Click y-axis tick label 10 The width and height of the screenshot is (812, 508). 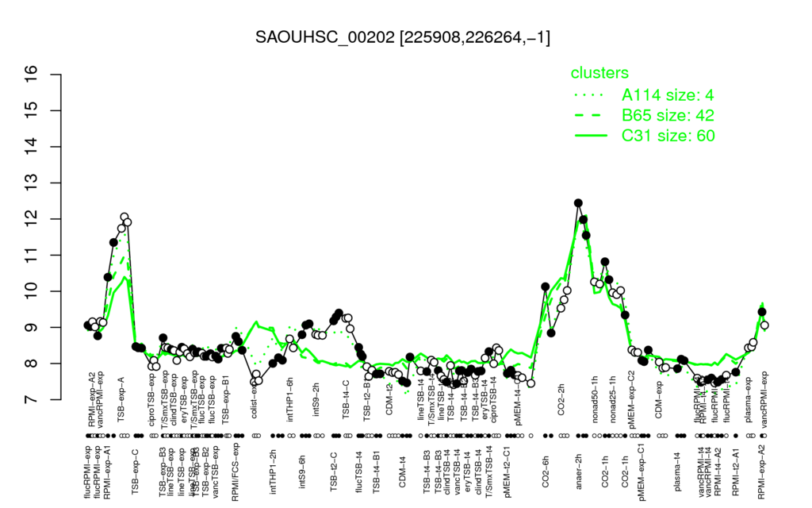click(32, 291)
